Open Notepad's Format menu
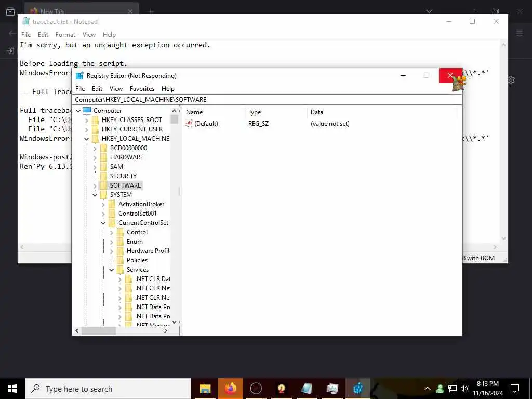 tap(65, 35)
